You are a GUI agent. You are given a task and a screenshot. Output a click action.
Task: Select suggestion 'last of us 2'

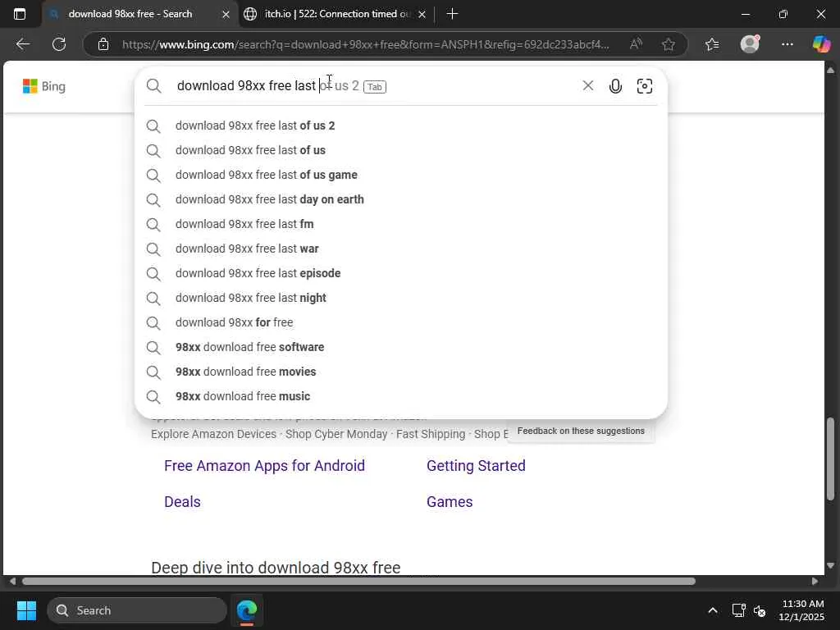[400, 126]
